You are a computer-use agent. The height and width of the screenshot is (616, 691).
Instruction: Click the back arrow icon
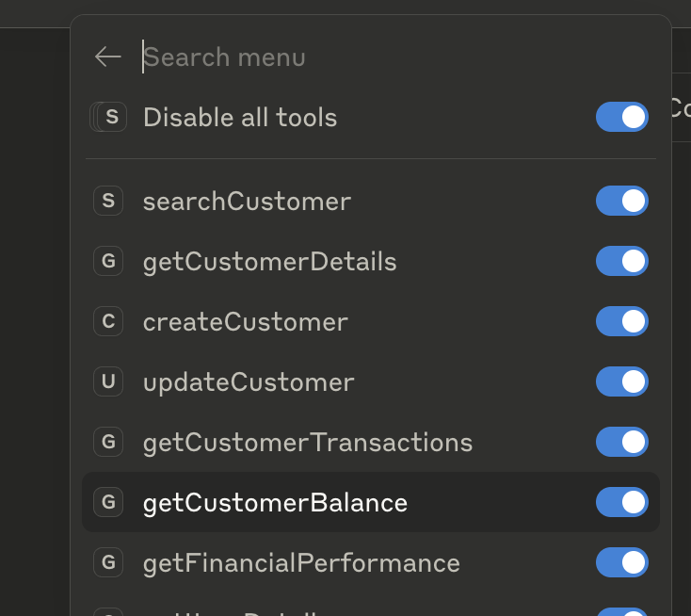tap(108, 57)
